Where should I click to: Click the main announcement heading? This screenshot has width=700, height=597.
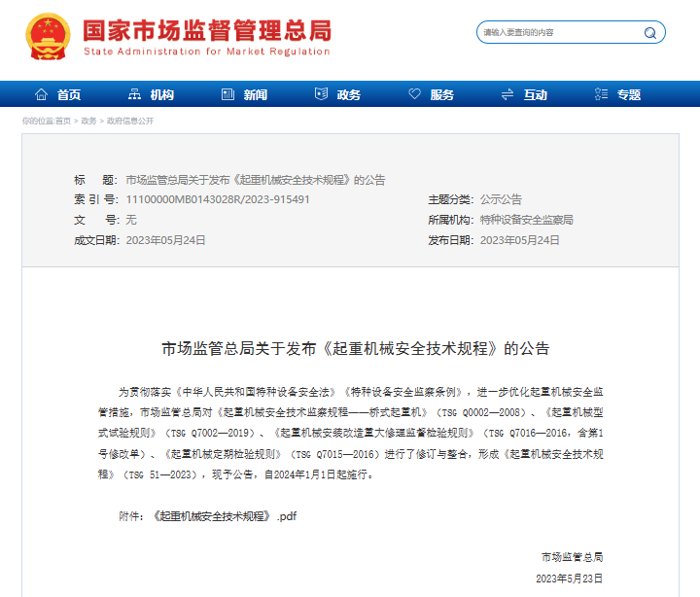point(356,348)
